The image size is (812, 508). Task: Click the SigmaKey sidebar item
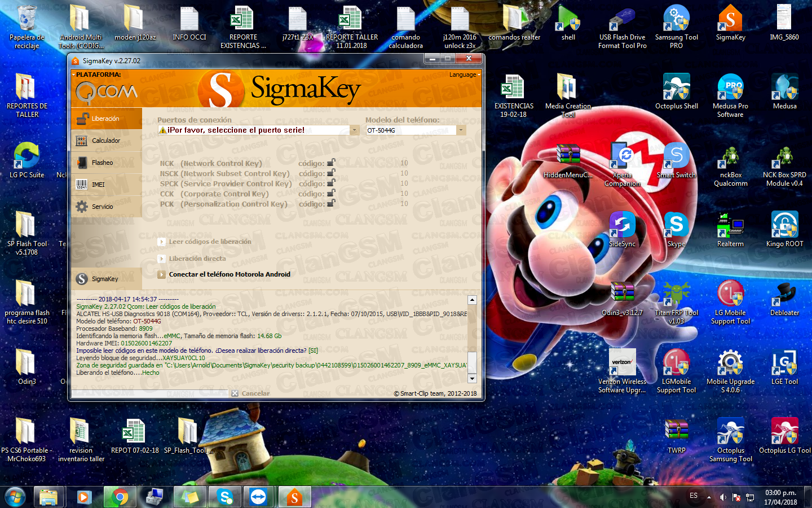pos(107,279)
